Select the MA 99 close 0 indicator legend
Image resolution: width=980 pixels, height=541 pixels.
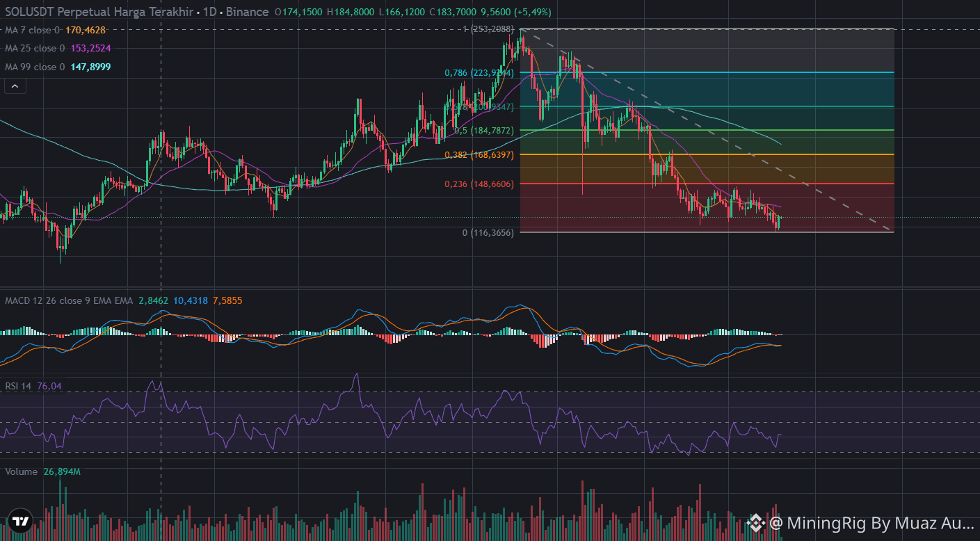click(35, 67)
